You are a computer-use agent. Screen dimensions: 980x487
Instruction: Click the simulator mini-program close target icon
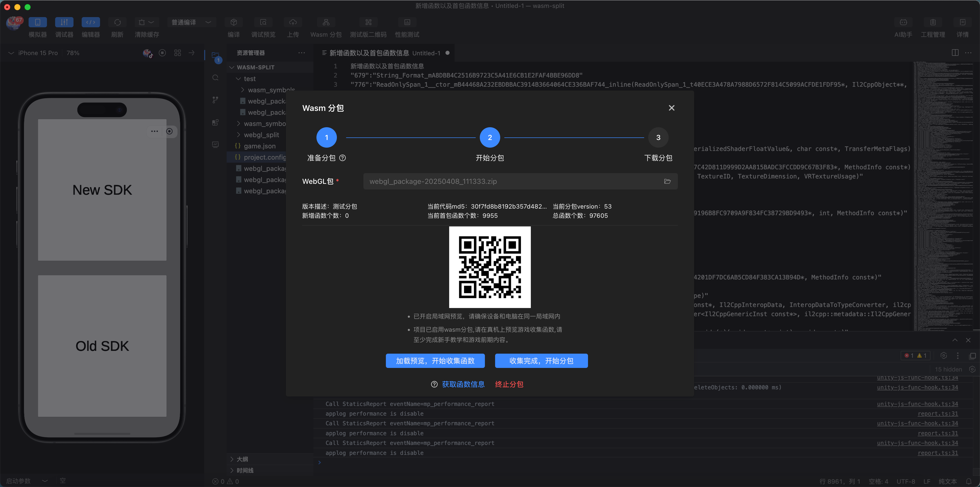(170, 132)
